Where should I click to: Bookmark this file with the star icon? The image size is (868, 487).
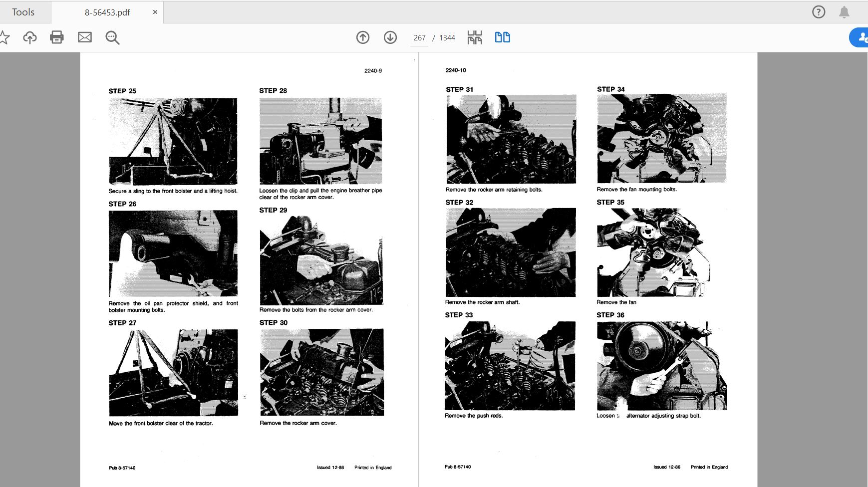pos(4,37)
